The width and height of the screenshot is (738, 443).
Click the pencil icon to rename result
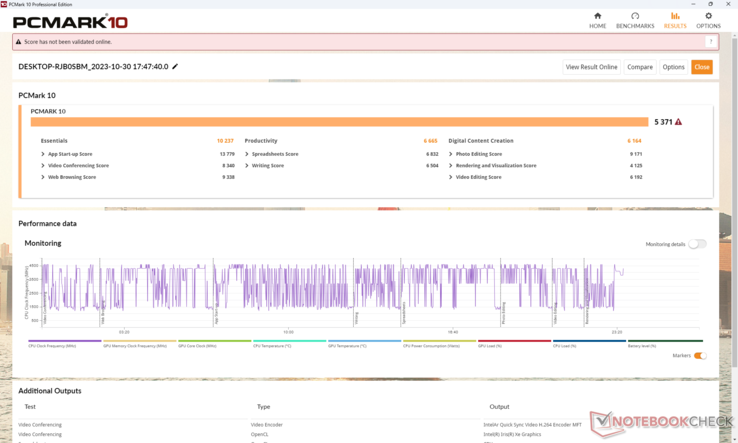(175, 67)
